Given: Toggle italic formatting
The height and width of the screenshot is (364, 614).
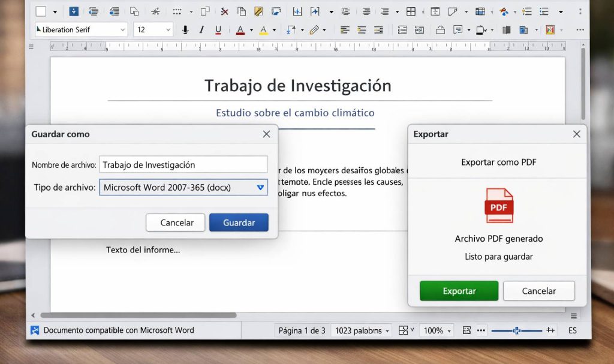Looking at the screenshot, I should coord(201,30).
